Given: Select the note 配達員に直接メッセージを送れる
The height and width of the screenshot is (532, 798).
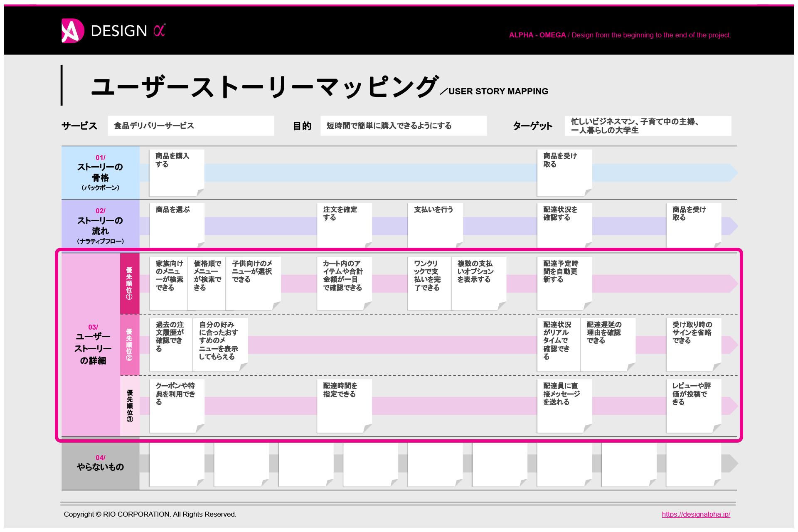Looking at the screenshot, I should tap(564, 406).
